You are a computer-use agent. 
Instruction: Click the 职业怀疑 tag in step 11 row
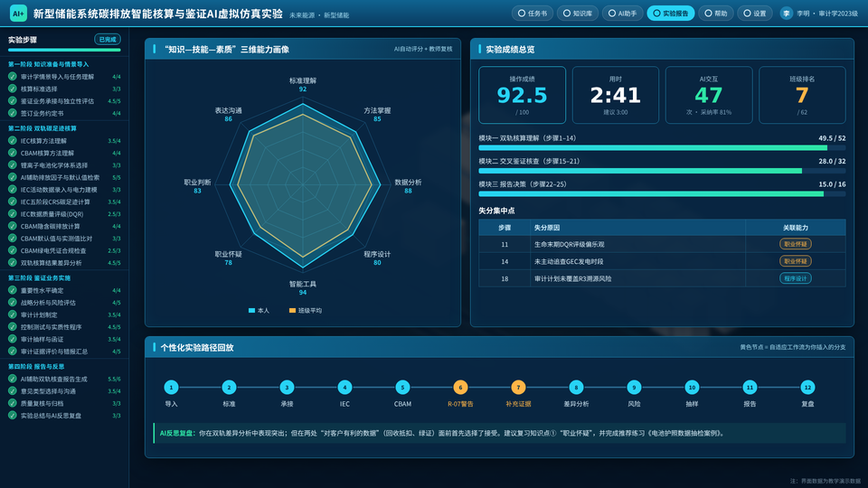coord(796,244)
